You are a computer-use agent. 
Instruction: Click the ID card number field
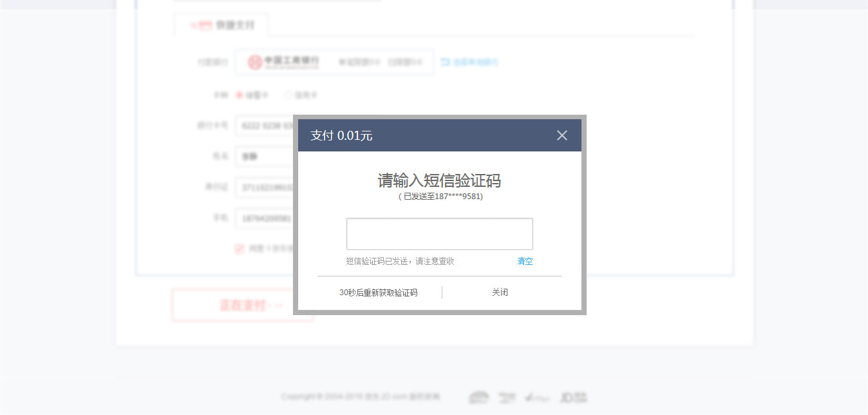pyautogui.click(x=264, y=188)
